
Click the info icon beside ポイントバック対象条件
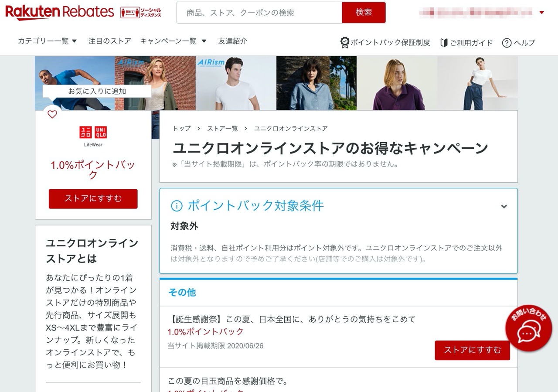[x=177, y=206]
